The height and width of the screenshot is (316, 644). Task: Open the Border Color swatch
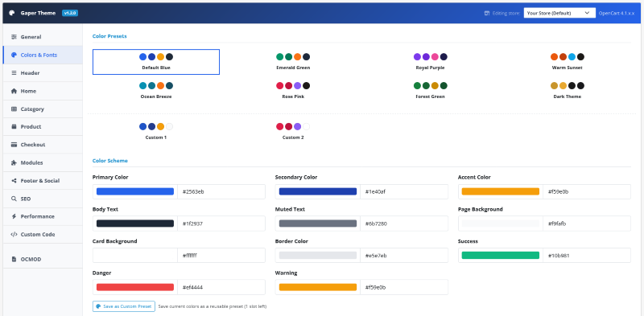pos(318,255)
